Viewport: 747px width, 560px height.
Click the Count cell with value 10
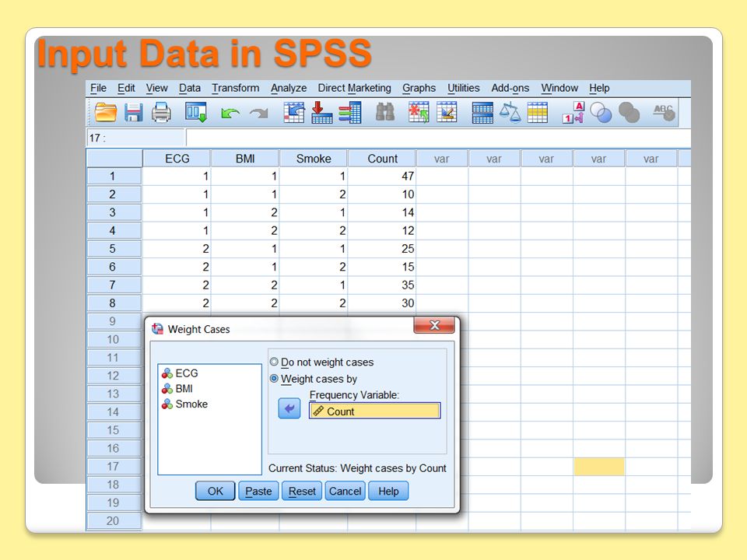[x=382, y=194]
